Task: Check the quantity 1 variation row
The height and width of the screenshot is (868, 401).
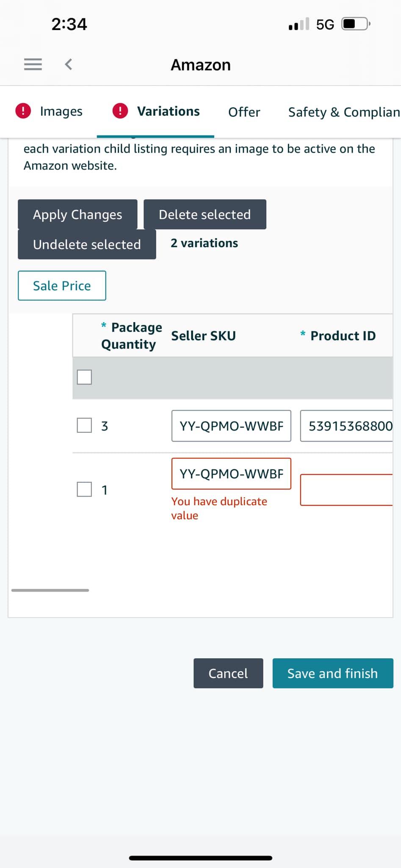Action: 84,490
